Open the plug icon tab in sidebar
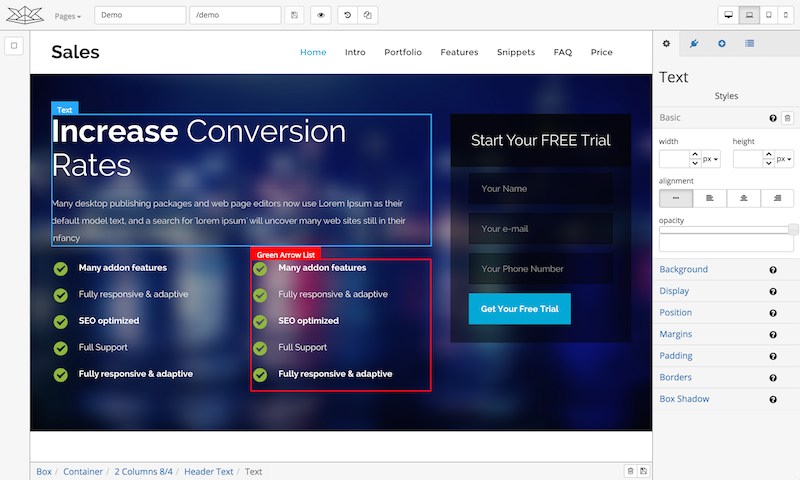 tap(694, 44)
